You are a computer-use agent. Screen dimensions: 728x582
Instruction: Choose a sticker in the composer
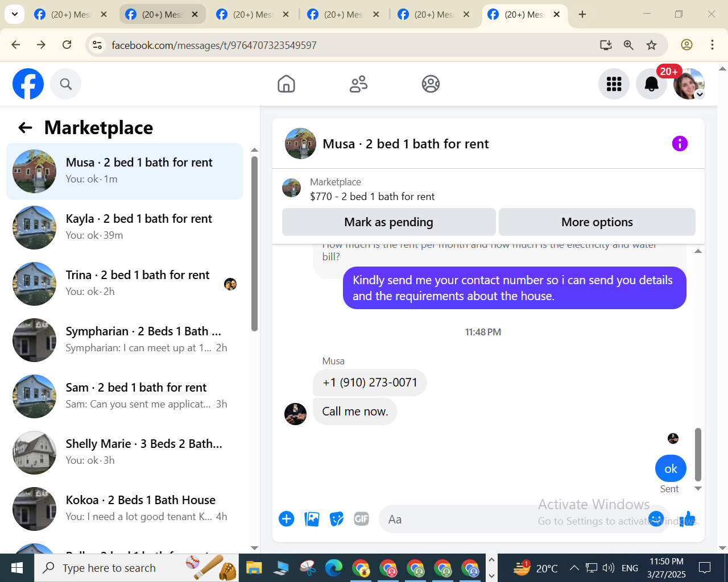point(337,519)
